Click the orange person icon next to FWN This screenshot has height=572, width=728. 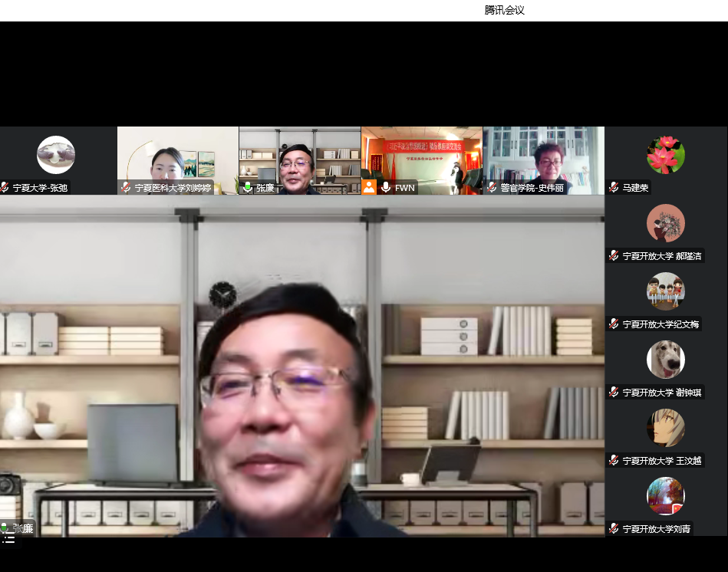(369, 187)
